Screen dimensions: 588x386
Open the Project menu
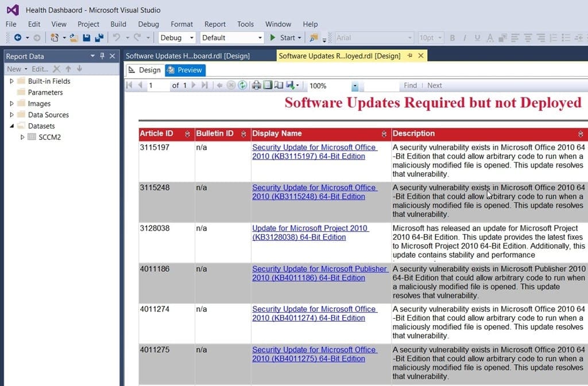pos(88,24)
